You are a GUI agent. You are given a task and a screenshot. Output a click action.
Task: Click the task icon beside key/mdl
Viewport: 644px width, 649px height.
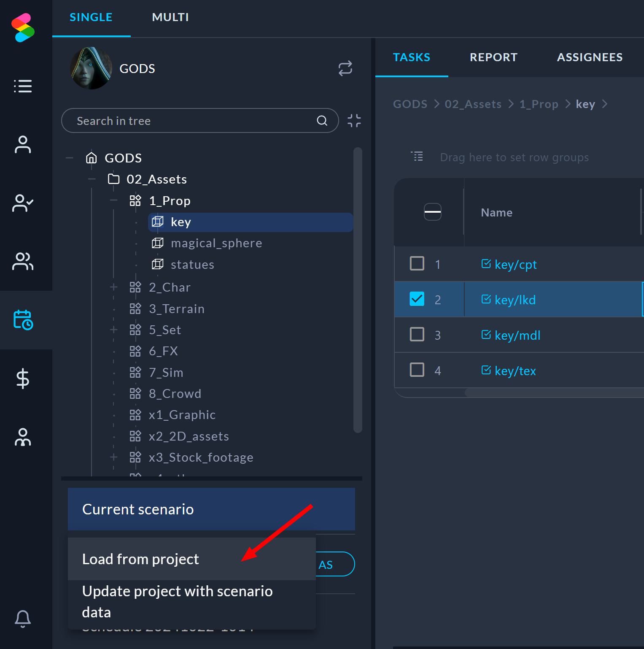coord(486,335)
